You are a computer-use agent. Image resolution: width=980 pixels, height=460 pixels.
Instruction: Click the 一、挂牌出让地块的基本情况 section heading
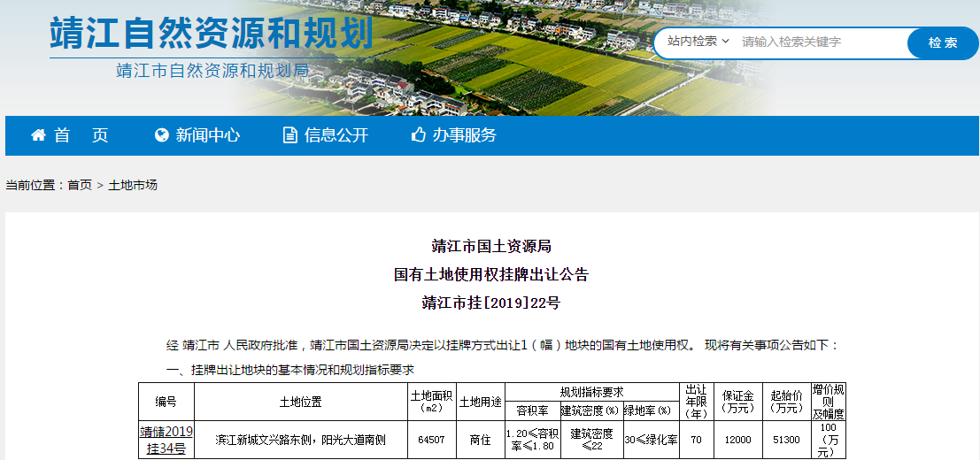coord(290,370)
